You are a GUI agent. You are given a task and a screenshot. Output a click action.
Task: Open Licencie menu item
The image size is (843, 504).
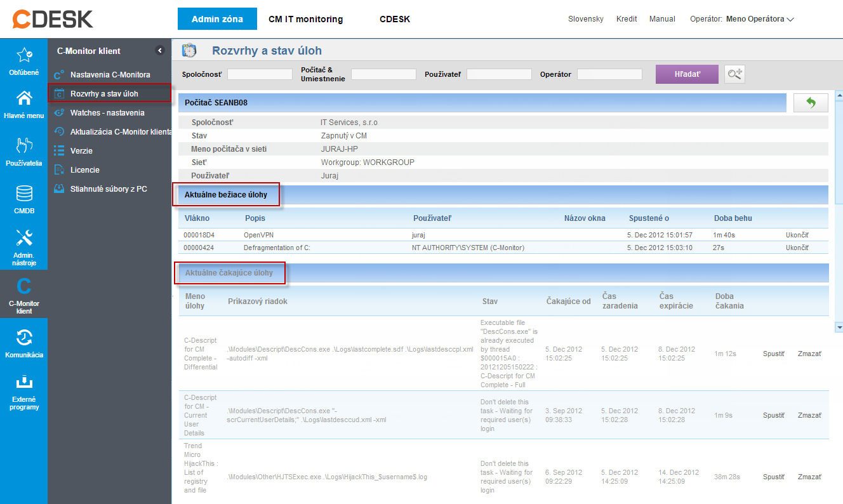click(x=84, y=170)
